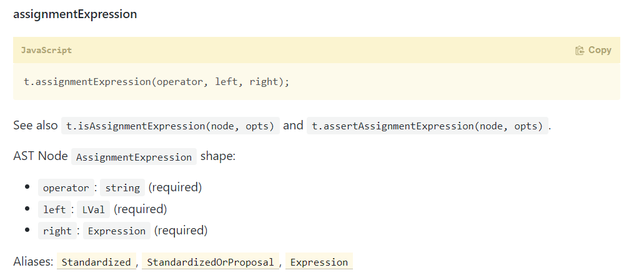Click the operator property name
This screenshot has width=644, height=280.
click(x=66, y=188)
